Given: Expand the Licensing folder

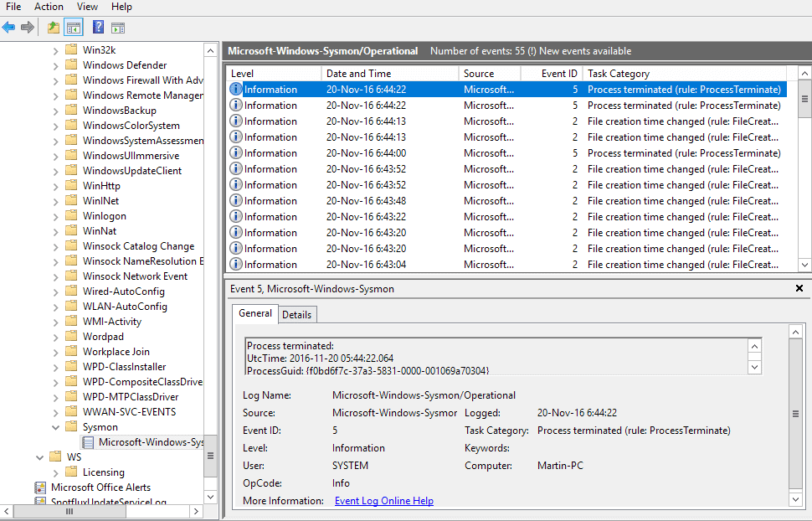Looking at the screenshot, I should point(56,472).
